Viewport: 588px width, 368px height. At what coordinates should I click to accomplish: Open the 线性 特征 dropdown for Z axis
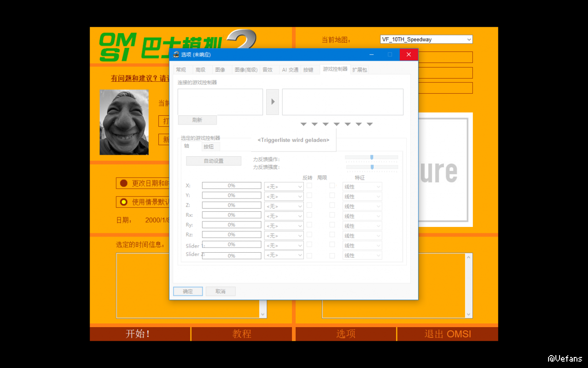(x=362, y=206)
